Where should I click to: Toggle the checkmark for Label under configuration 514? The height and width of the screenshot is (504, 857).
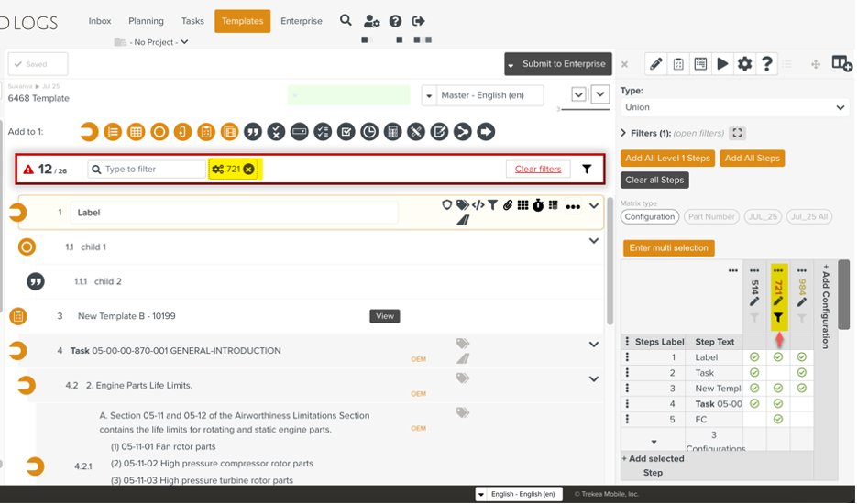[754, 357]
